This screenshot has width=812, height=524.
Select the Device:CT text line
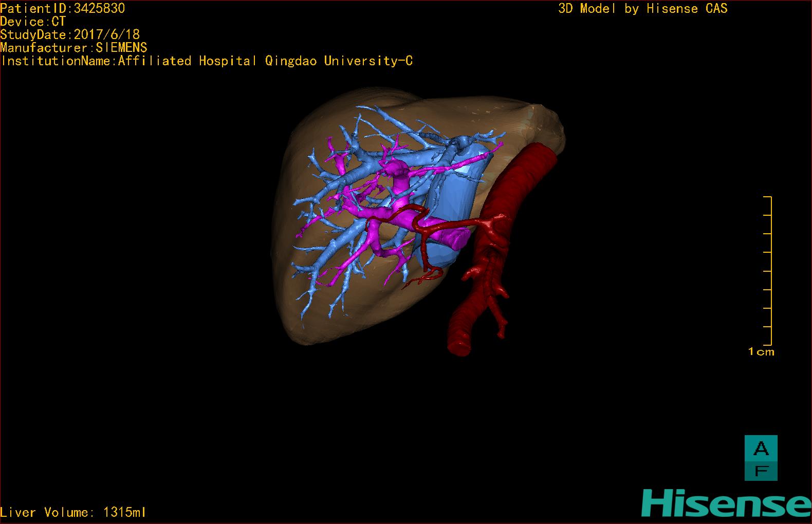(33, 22)
